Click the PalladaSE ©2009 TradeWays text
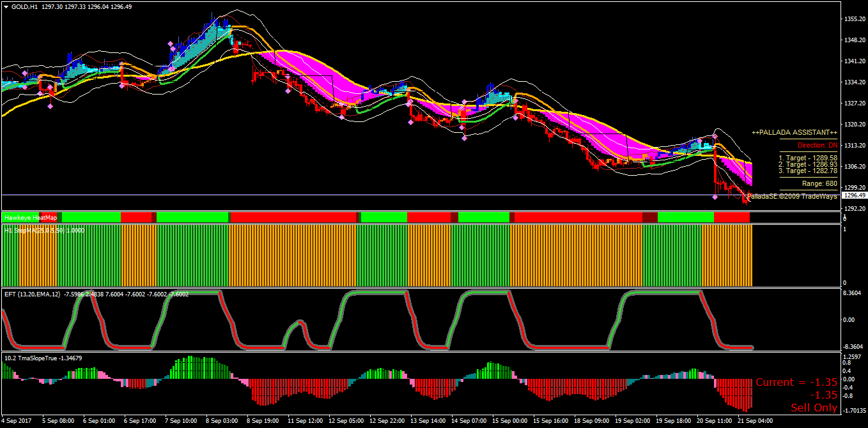The image size is (868, 428). pos(792,196)
